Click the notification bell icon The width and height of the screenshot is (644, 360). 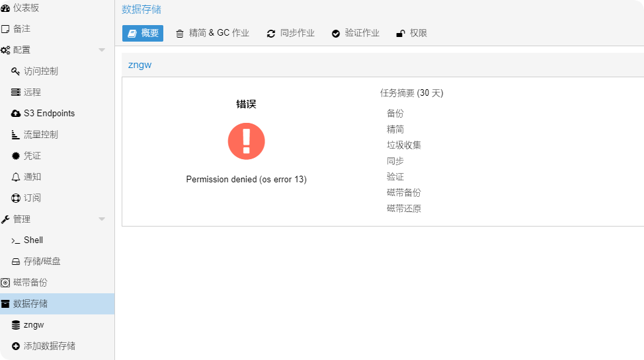(x=16, y=177)
